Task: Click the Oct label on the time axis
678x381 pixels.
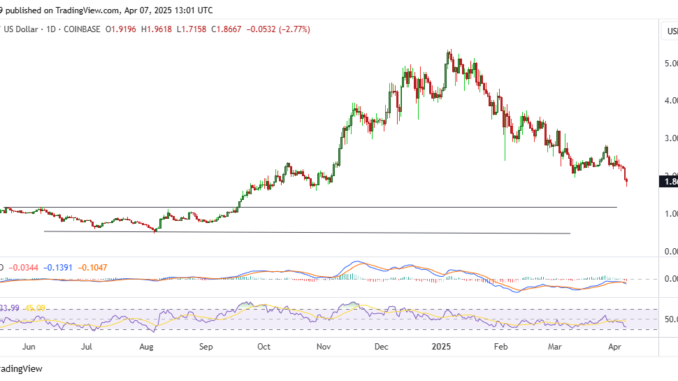Action: (x=263, y=347)
